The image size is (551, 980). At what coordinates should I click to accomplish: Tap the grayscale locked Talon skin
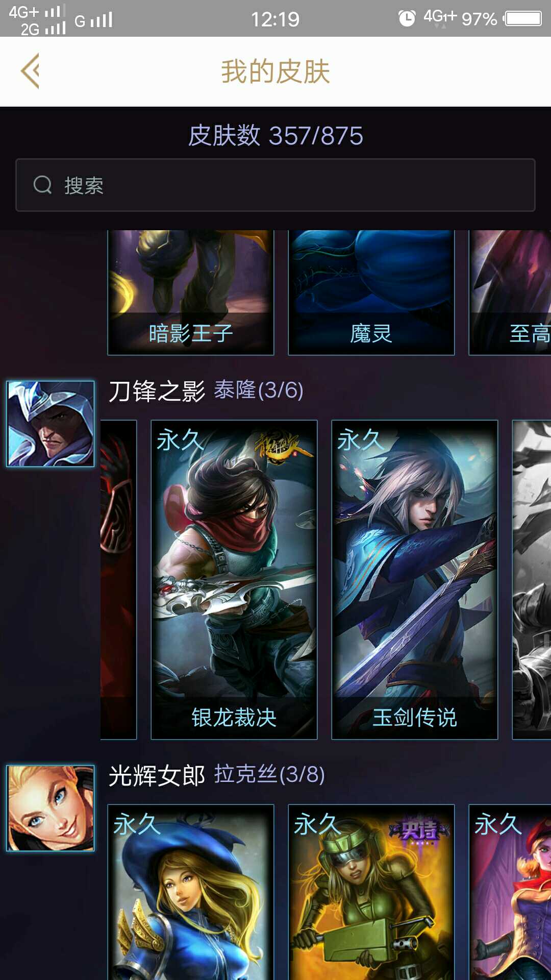coord(532,579)
